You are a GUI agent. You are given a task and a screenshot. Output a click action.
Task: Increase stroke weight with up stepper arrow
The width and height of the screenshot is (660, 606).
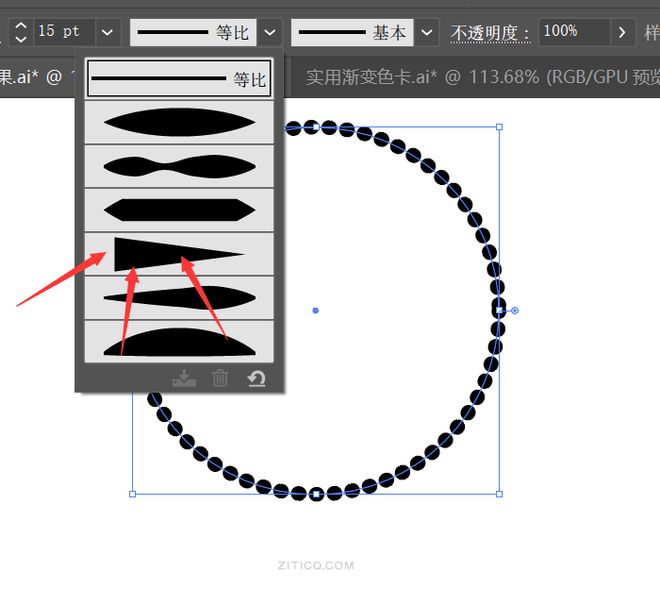click(x=20, y=24)
